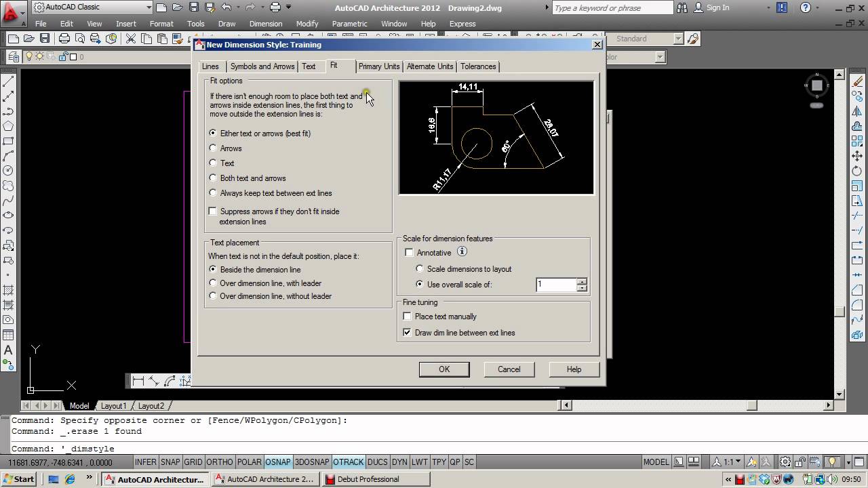Click New drawing icon in quick access bar
The width and height of the screenshot is (868, 488).
pyautogui.click(x=161, y=7)
